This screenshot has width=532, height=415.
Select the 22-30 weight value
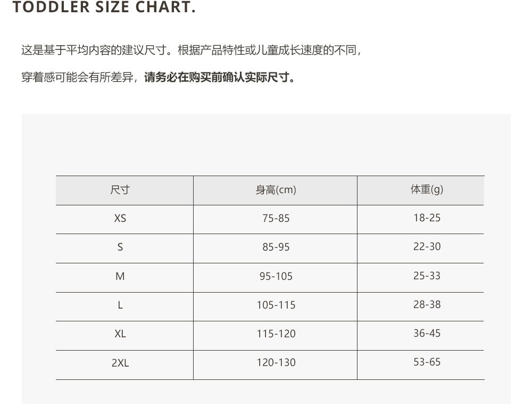[427, 246]
